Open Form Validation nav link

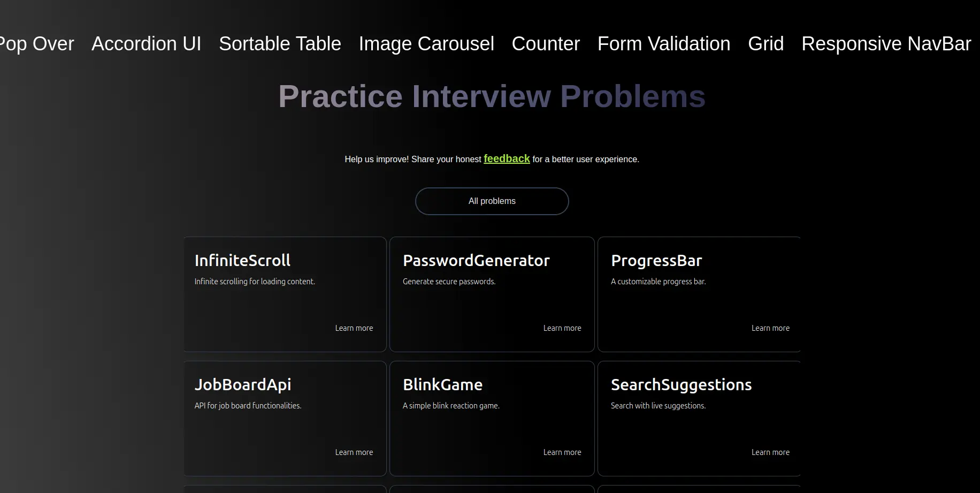[x=663, y=44]
